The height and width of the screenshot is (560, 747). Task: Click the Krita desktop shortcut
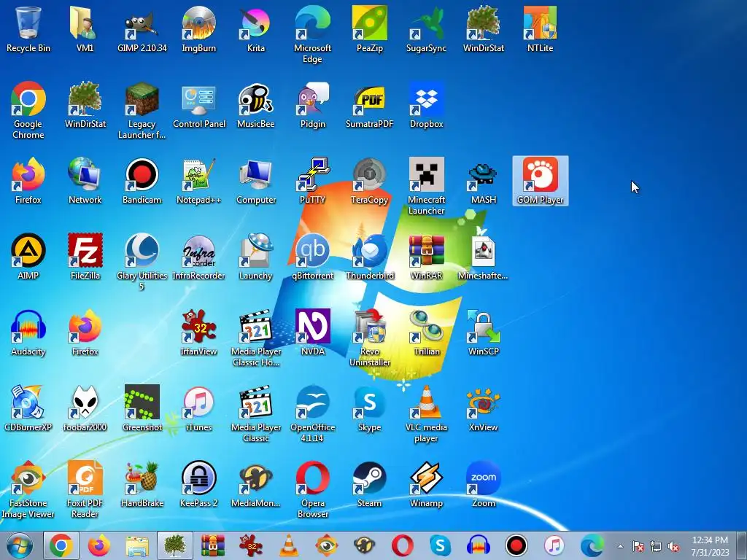tap(256, 29)
